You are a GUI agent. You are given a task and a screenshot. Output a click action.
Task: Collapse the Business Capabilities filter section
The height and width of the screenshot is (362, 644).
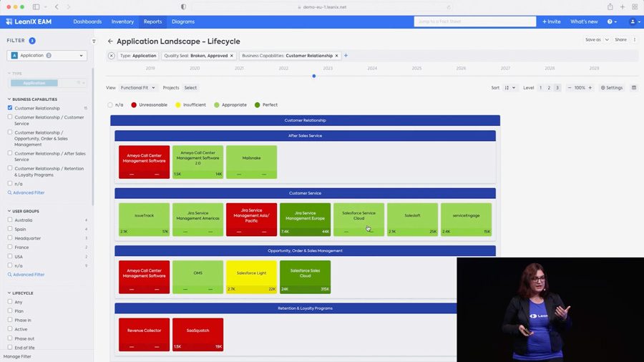tap(9, 99)
